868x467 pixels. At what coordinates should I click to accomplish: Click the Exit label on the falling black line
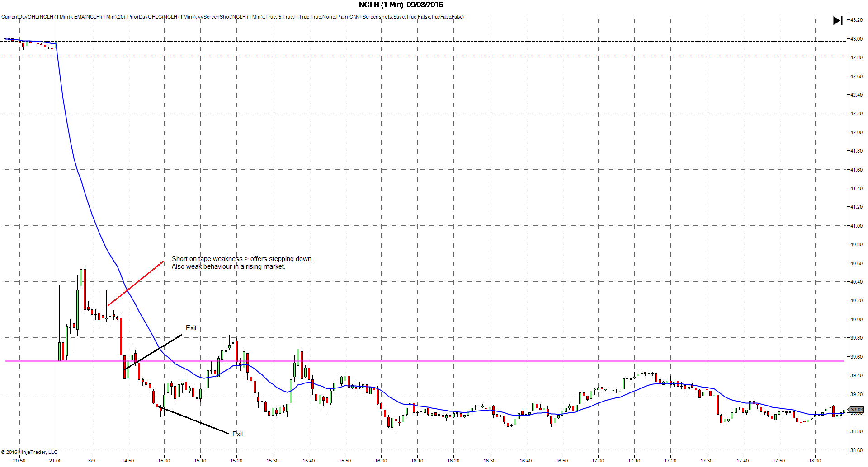point(238,434)
